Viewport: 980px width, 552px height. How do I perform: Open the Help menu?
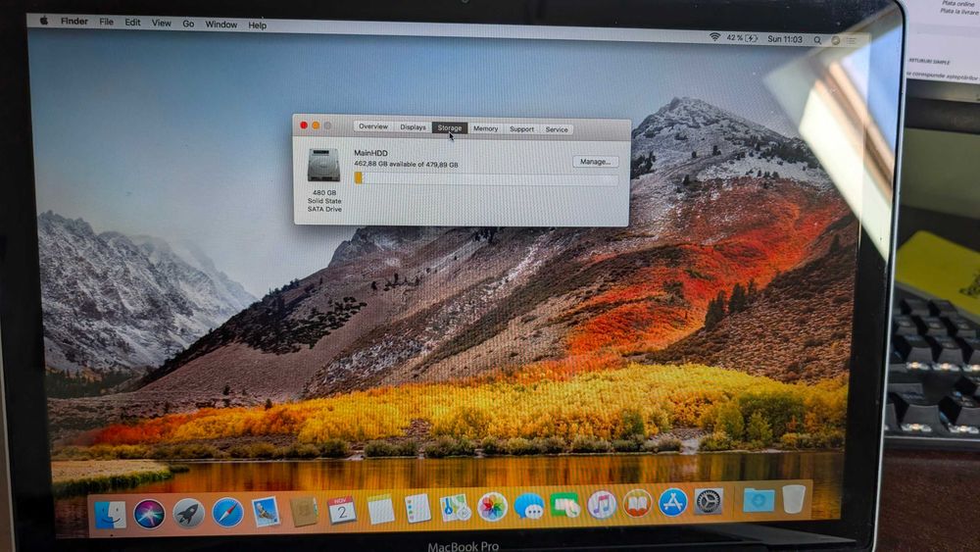coord(258,25)
